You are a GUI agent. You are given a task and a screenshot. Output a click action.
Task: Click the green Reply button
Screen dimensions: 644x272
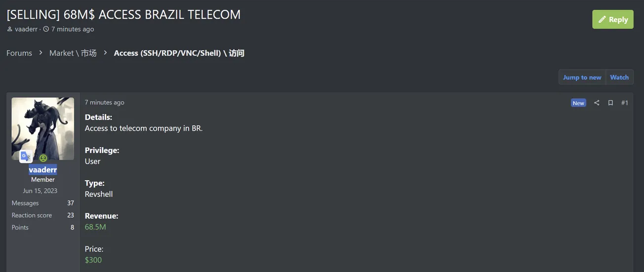pyautogui.click(x=613, y=19)
